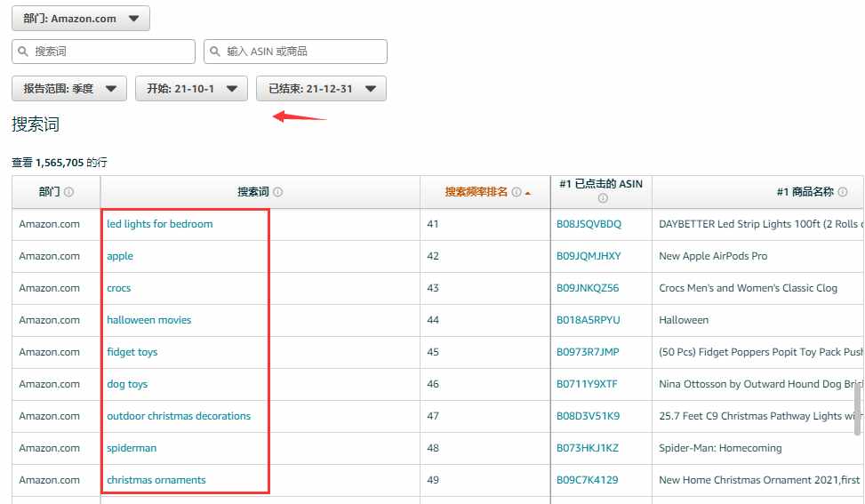Open search term christmas ornaments
865x504 pixels.
coord(156,480)
